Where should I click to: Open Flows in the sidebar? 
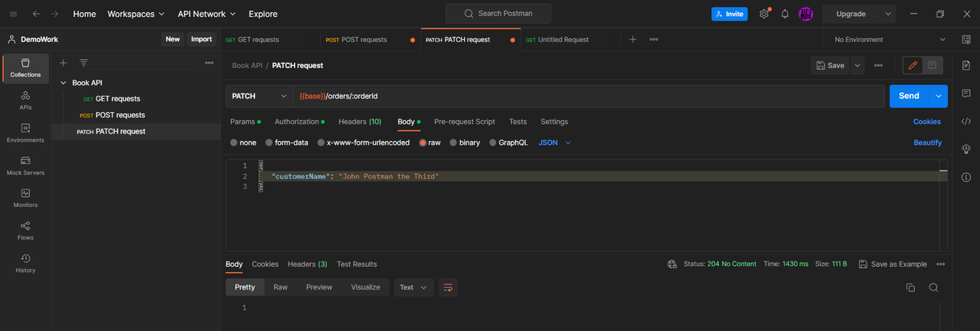(25, 231)
